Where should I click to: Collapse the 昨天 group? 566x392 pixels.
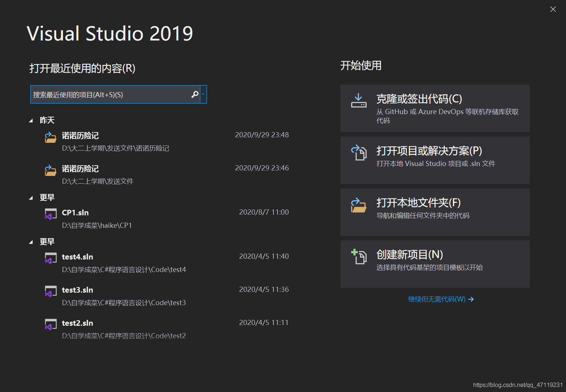point(31,121)
